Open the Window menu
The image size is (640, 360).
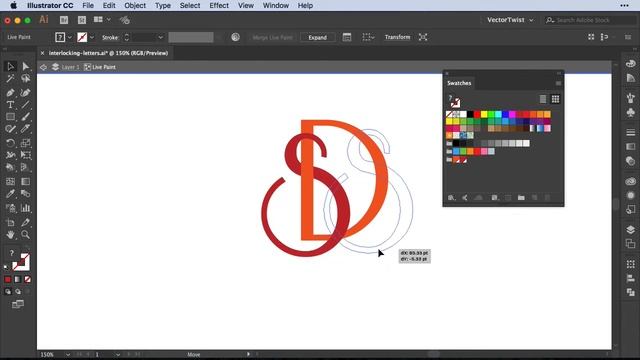(276, 5)
